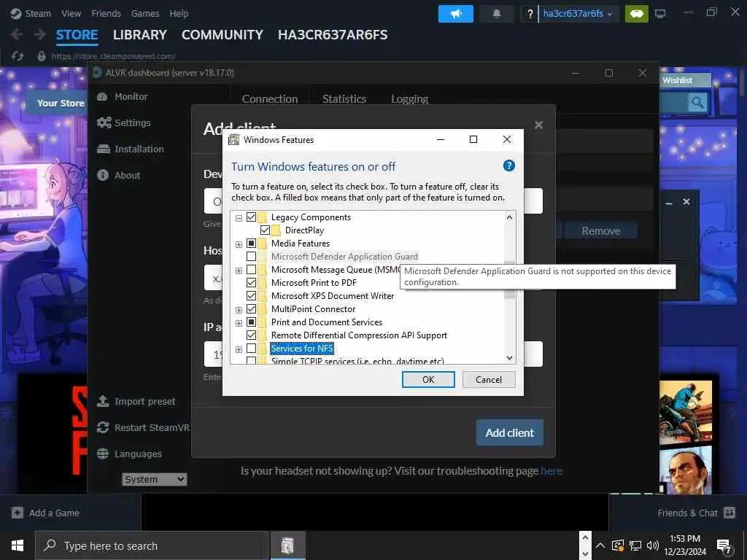
Task: Click Languages globe in ALVR
Action: pos(103,454)
